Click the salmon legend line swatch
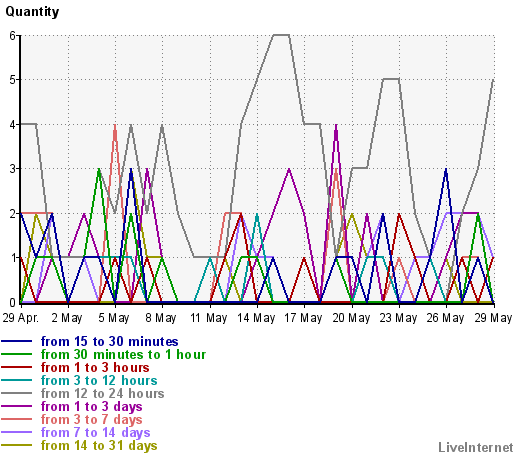 pos(16,419)
